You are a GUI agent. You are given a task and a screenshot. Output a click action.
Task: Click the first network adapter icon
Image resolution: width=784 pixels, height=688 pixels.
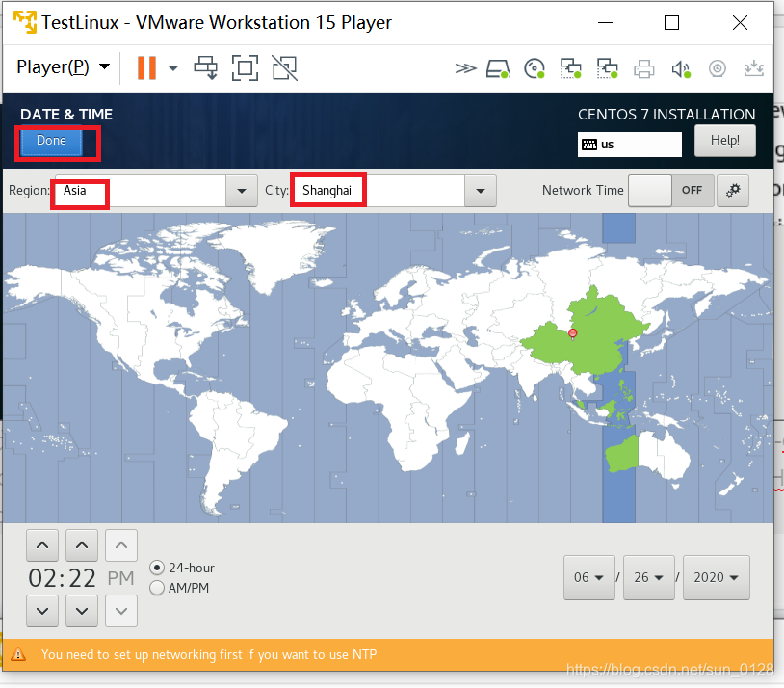click(570, 68)
